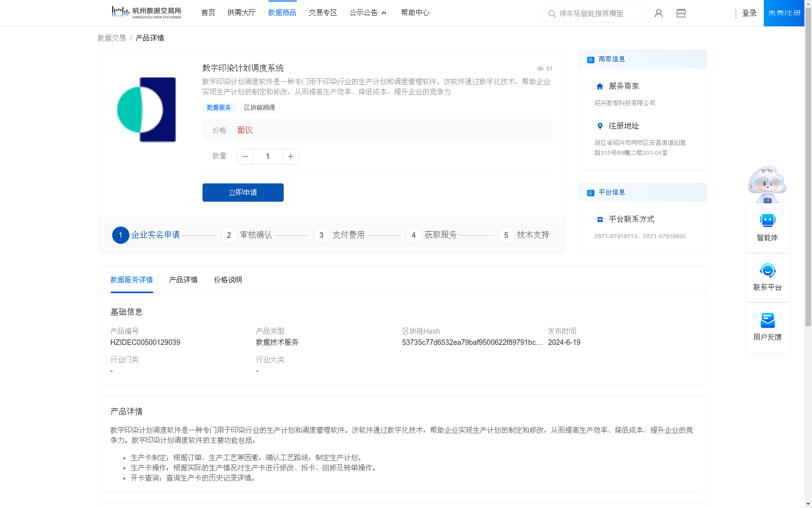Click the vertical page scrollbar
This screenshot has height=508, width=812.
click(x=808, y=168)
